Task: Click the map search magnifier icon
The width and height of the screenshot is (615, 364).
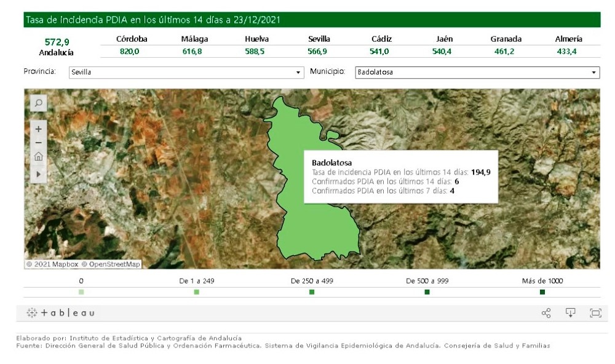Action: (x=38, y=104)
